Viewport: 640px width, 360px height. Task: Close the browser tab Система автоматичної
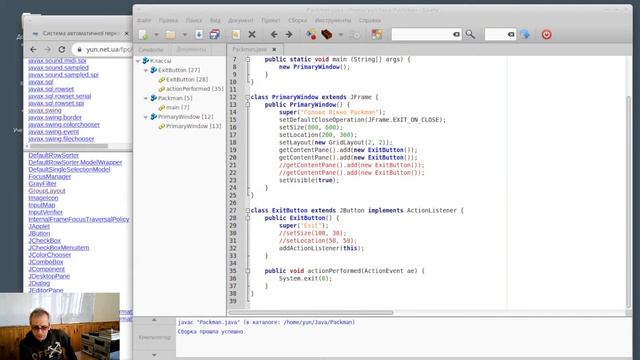[127, 33]
